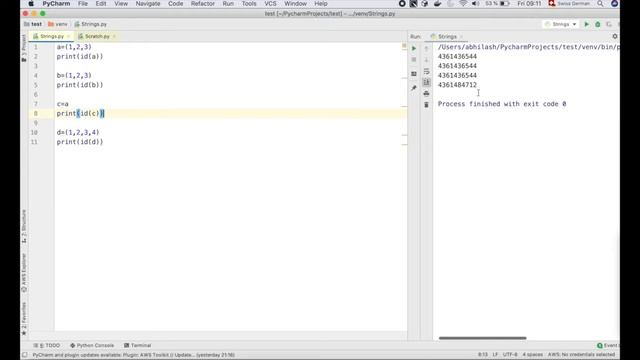Click Down the Stack Trace arrow
Image resolution: width=640 pixels, height=360 pixels.
[x=427, y=60]
